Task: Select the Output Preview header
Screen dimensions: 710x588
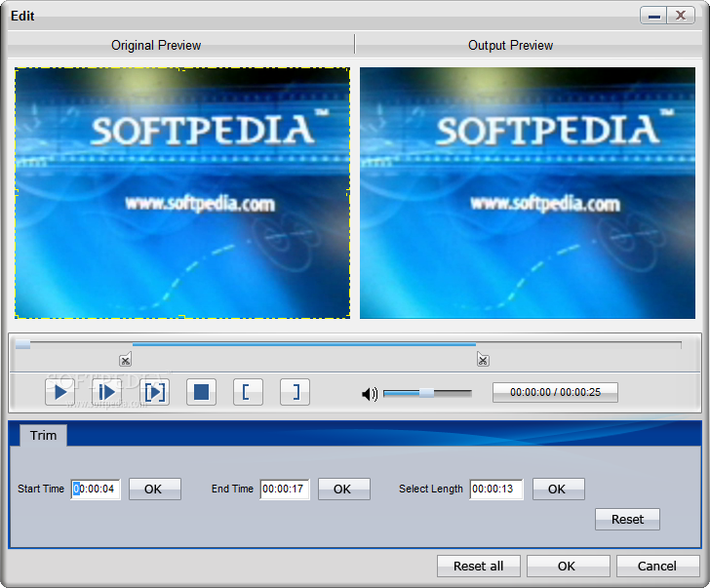Action: tap(510, 45)
